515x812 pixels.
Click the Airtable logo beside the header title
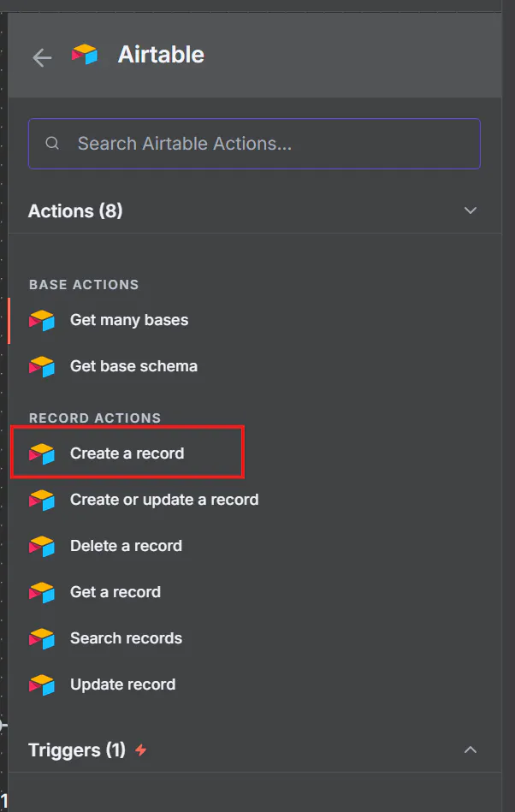click(86, 54)
